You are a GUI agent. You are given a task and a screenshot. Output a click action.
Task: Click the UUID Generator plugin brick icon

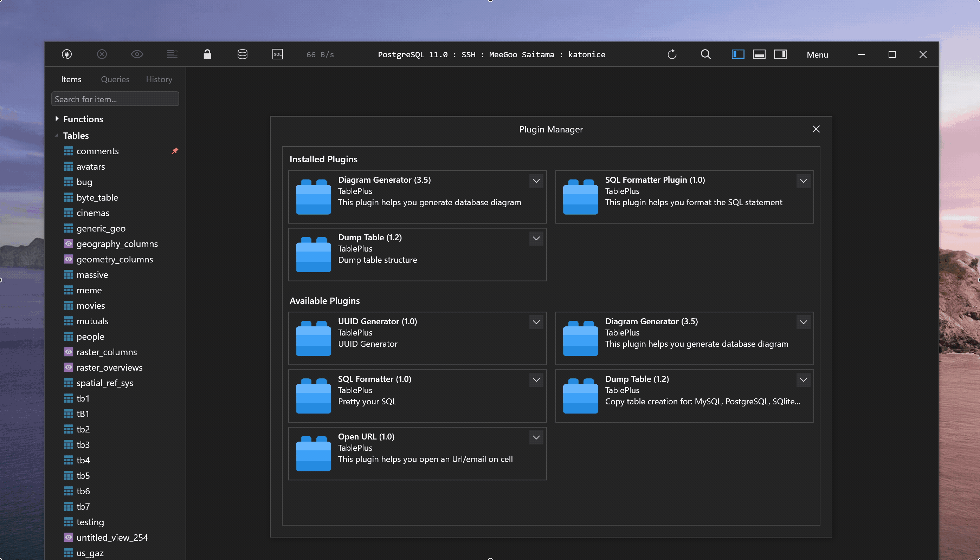[313, 338]
